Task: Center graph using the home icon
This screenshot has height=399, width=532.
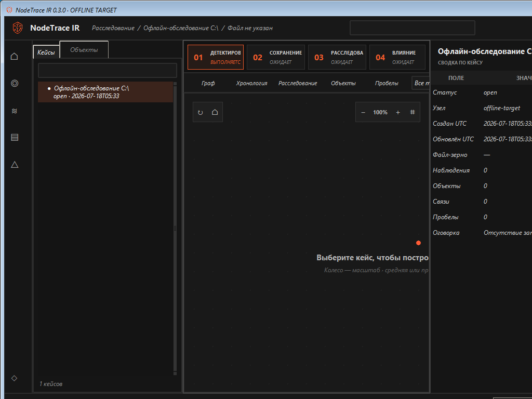Action: [215, 112]
